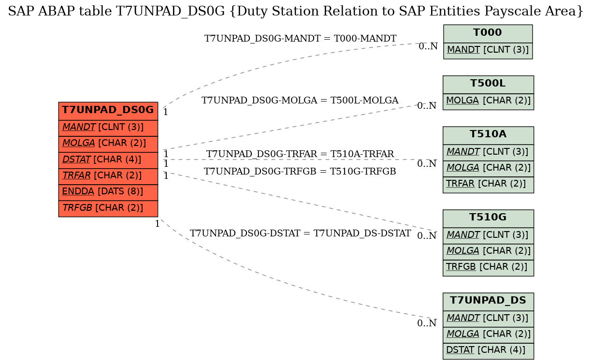Open the T510G table header

(x=488, y=218)
